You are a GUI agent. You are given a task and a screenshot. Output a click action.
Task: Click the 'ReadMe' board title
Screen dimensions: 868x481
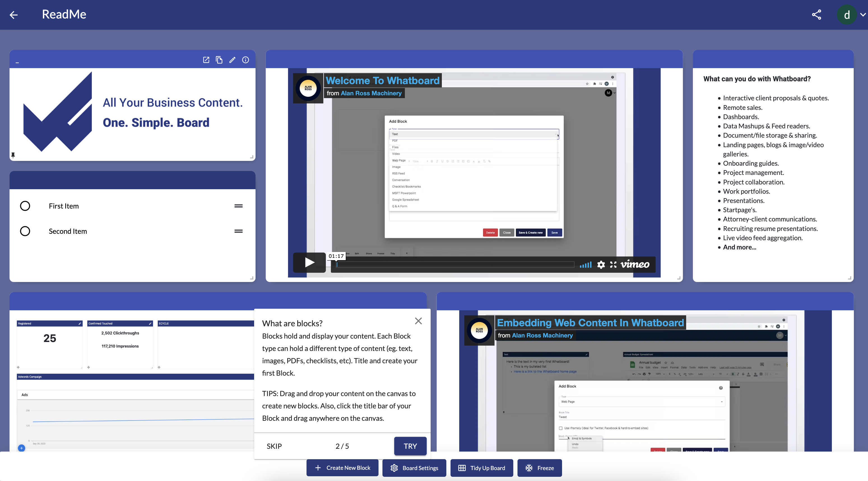tap(64, 15)
